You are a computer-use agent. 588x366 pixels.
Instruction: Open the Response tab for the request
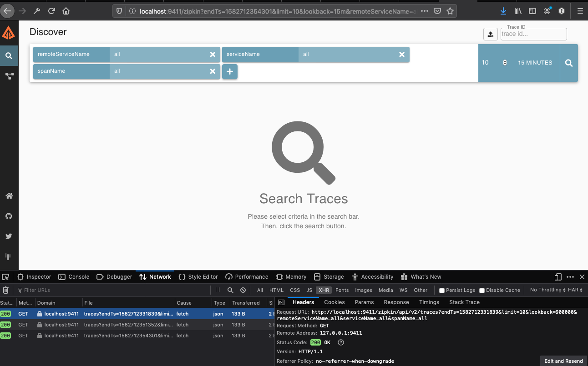396,302
